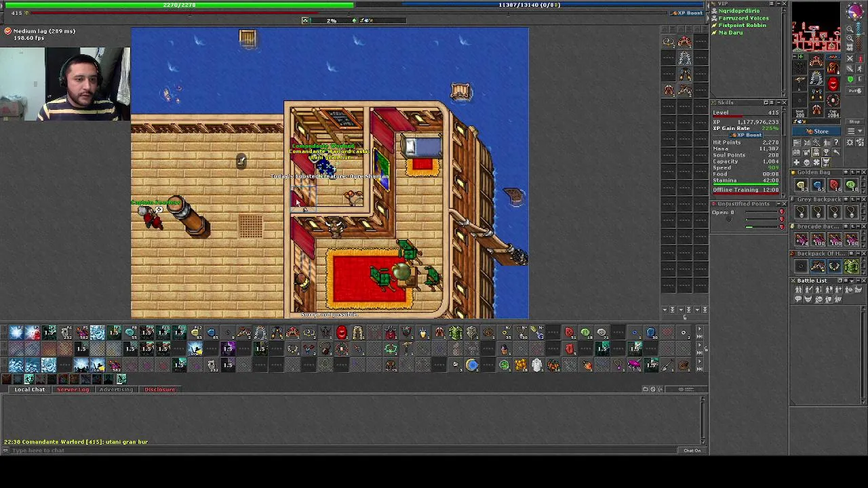
Task: Select the armor equipment slot
Action: (816, 78)
